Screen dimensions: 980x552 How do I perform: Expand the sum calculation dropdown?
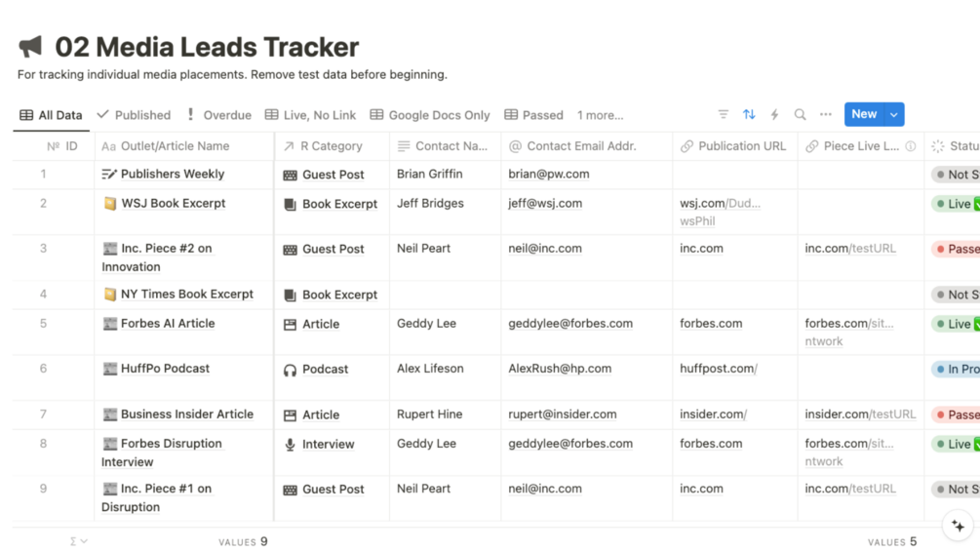coord(78,541)
